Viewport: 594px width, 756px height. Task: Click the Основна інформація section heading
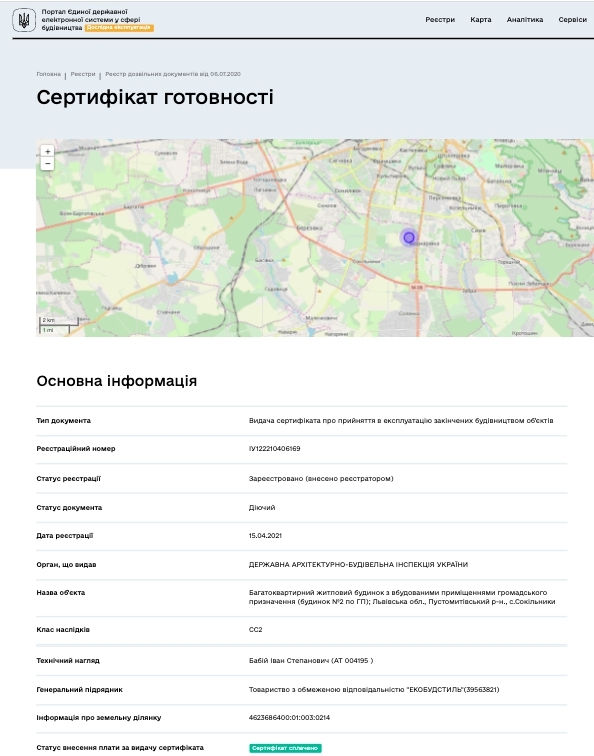coord(117,381)
